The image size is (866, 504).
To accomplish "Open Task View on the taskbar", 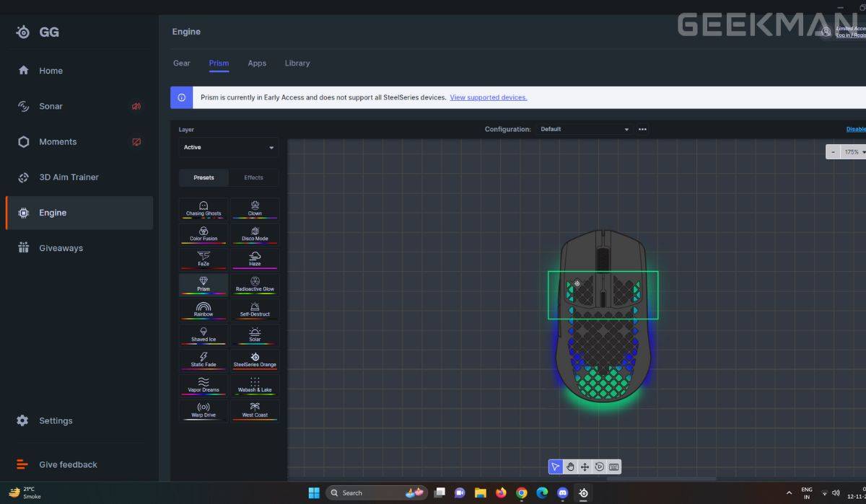I will coord(439,493).
